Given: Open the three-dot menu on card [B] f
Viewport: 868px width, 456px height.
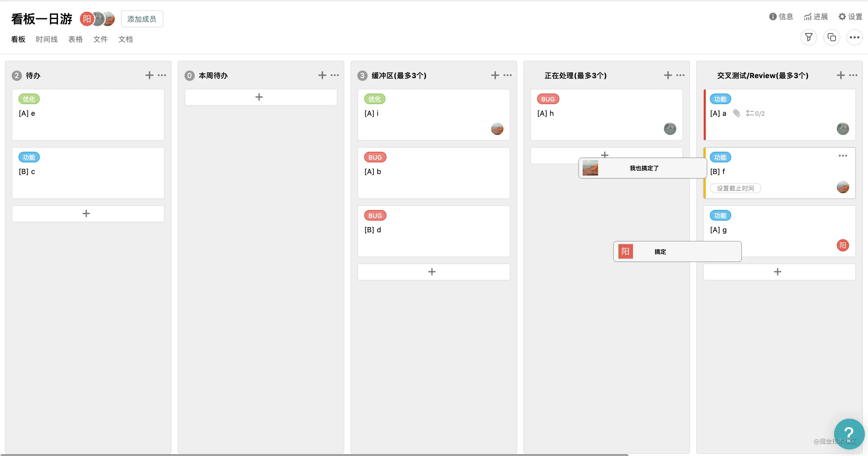Looking at the screenshot, I should pos(843,156).
